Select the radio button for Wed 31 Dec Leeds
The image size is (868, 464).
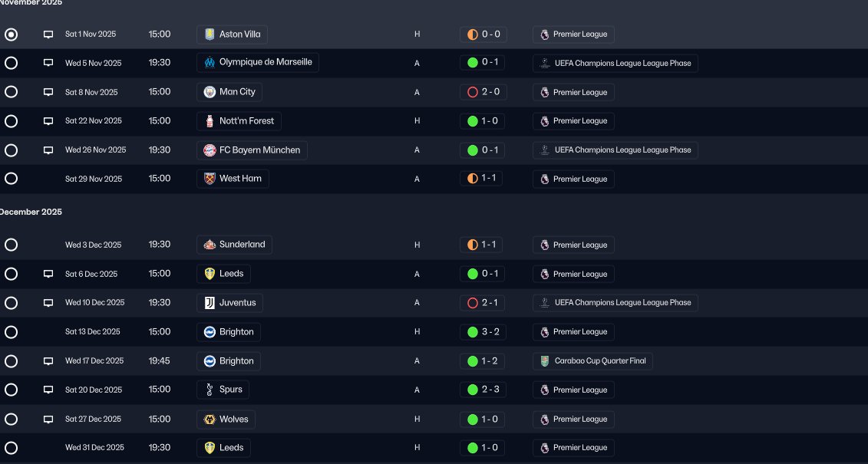point(11,448)
